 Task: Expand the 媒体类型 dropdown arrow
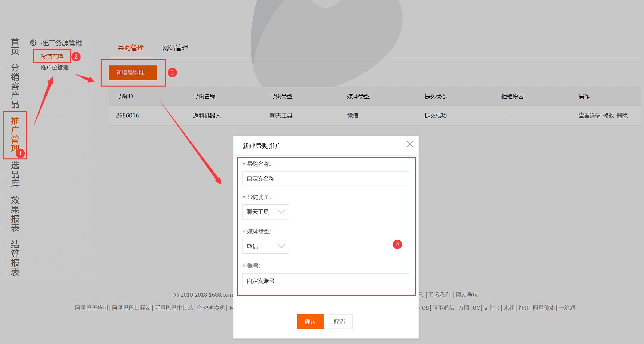[x=281, y=246]
